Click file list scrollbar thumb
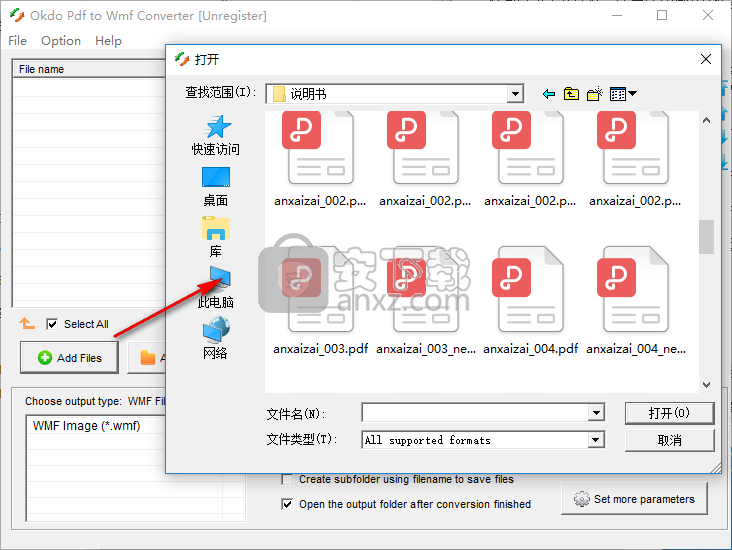732x550 pixels. click(x=706, y=237)
